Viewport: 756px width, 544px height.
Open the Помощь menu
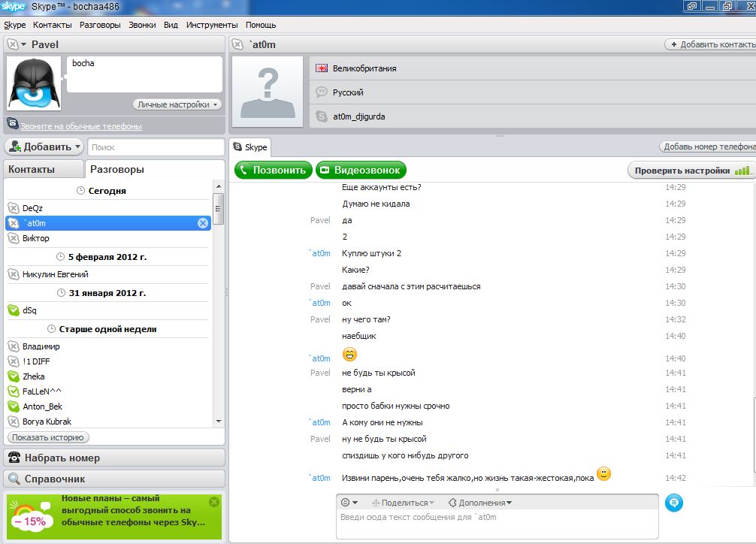[x=261, y=25]
